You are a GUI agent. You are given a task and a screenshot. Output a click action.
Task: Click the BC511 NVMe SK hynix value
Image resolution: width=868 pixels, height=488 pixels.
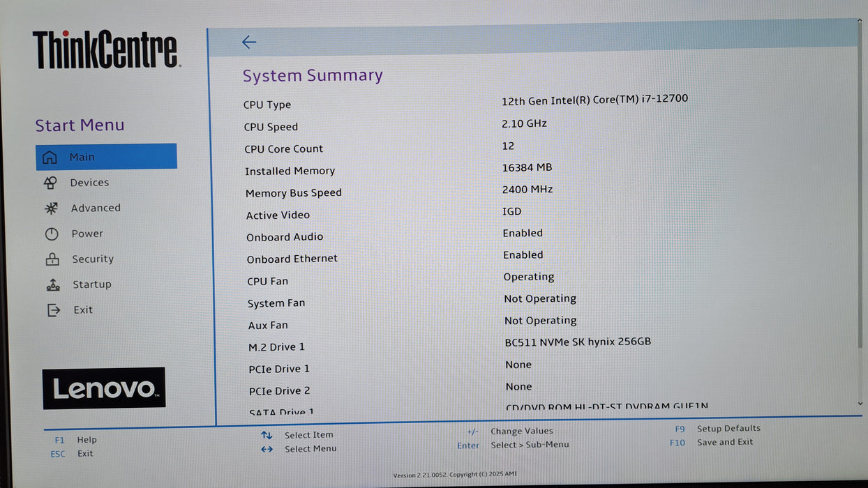(x=578, y=342)
